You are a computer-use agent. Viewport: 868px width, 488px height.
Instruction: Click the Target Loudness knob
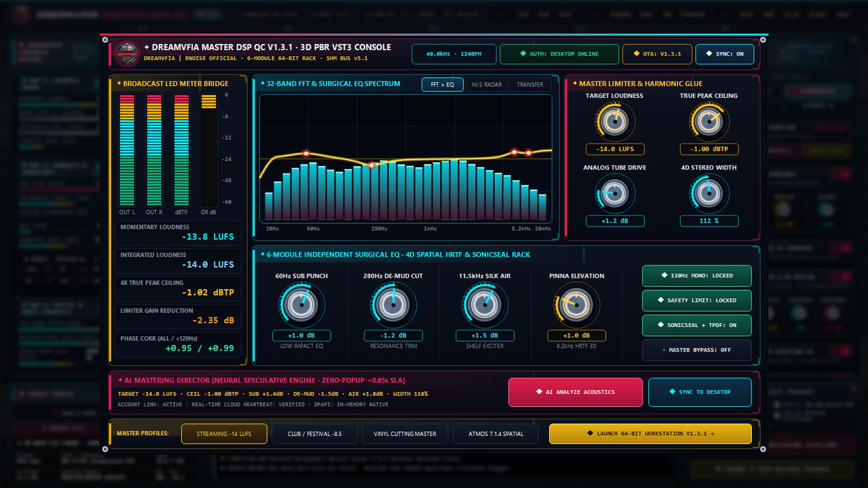pyautogui.click(x=615, y=122)
